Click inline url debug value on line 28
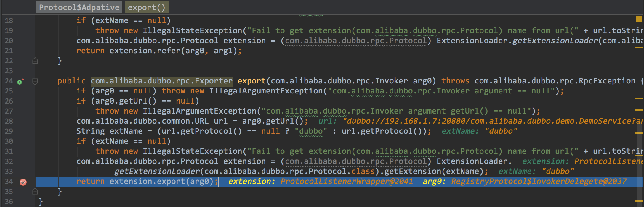Image resolution: width=644 pixels, height=207 pixels. pos(480,121)
